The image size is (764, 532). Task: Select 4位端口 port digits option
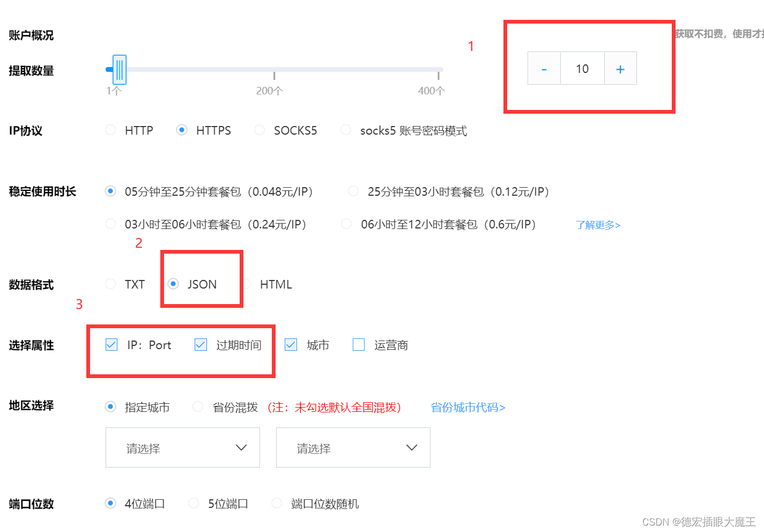coord(110,503)
